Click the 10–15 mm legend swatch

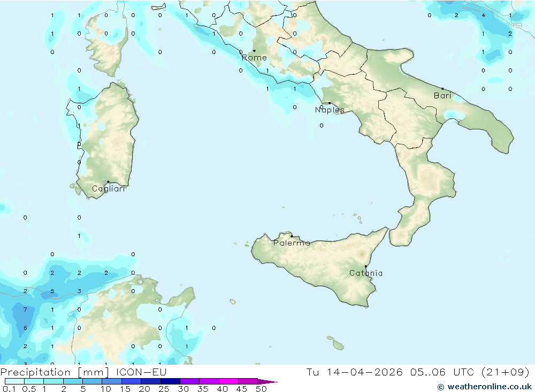pos(112,381)
